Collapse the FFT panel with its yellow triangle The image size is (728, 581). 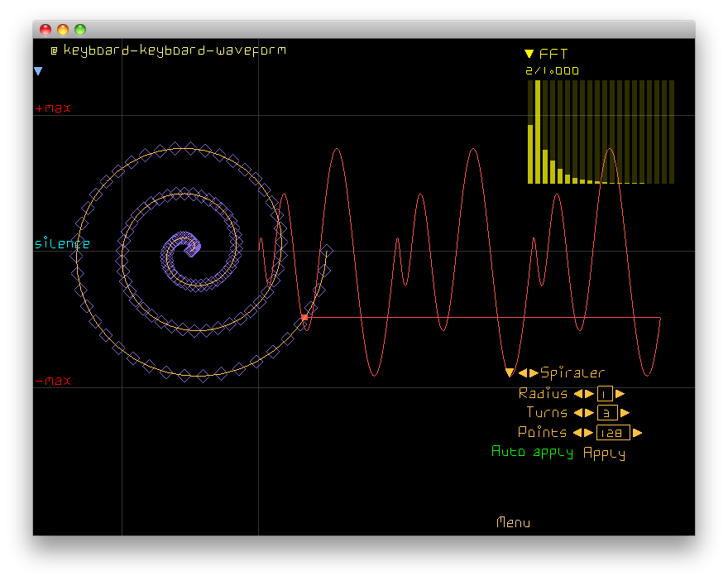pyautogui.click(x=529, y=54)
